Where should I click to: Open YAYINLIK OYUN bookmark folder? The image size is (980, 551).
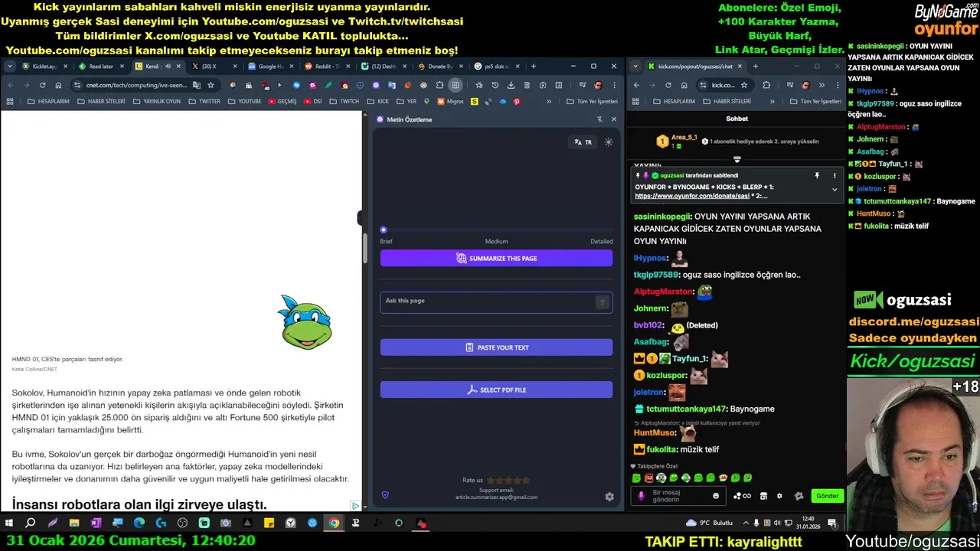157,101
